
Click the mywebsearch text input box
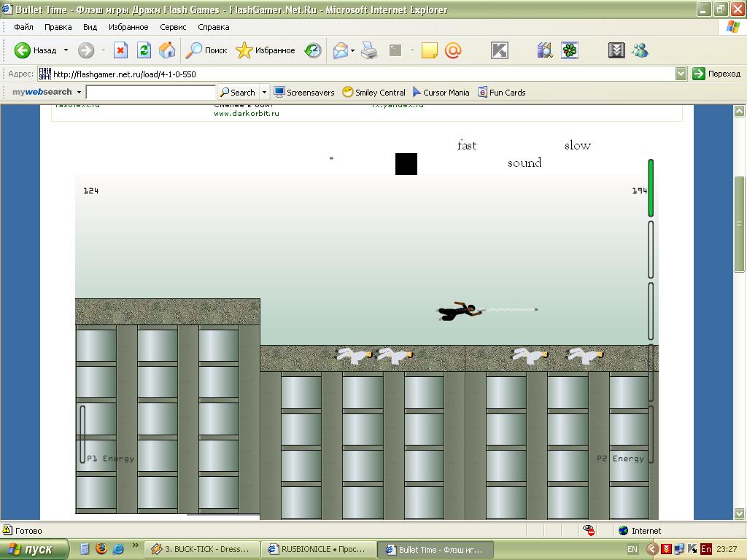click(x=150, y=93)
